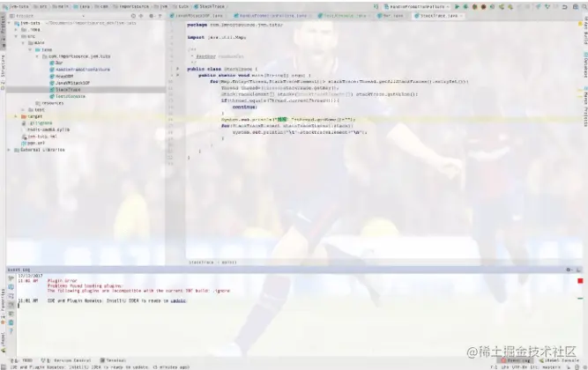
Task: Click the scroll-from-source target icon in Project panel
Action: pos(133,16)
